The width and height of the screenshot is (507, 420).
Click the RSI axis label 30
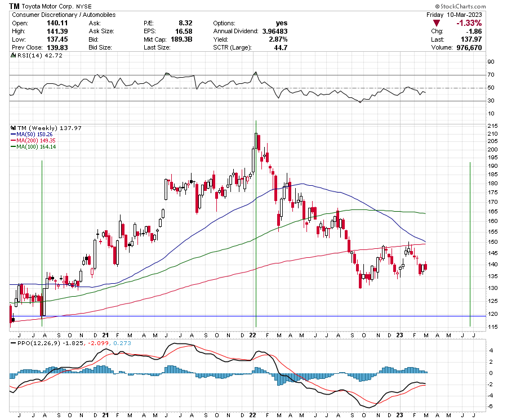click(x=491, y=100)
